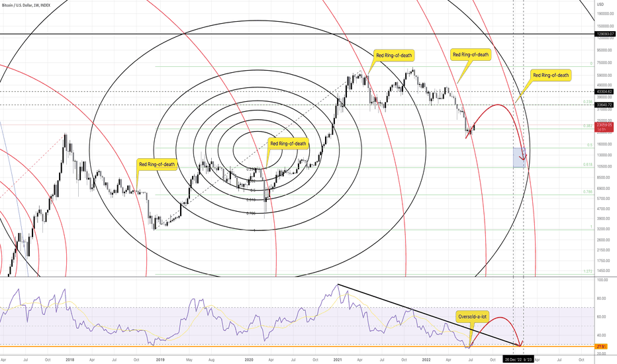The height and width of the screenshot is (364, 617).
Task: Select the 33640.72 price level label
Action: click(x=604, y=105)
